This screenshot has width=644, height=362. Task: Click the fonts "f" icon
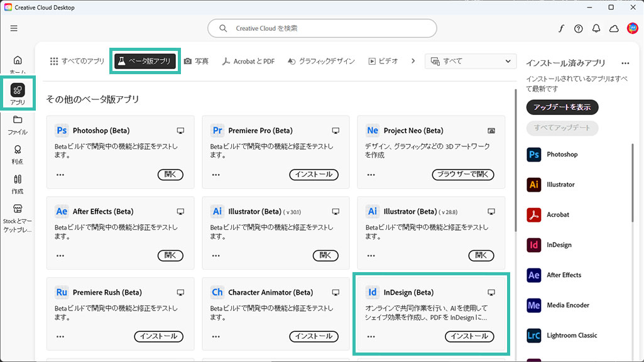click(561, 28)
